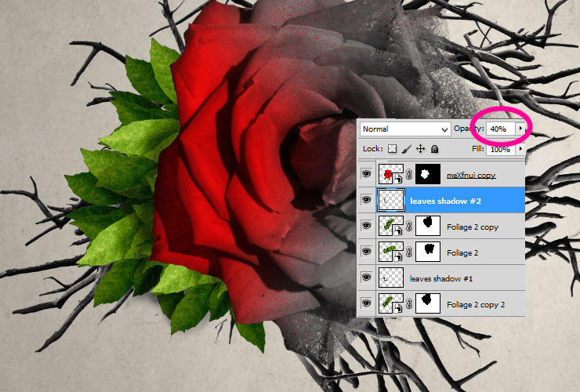Select the meXfnui copy layer thumbnail
580x392 pixels.
pos(391,174)
